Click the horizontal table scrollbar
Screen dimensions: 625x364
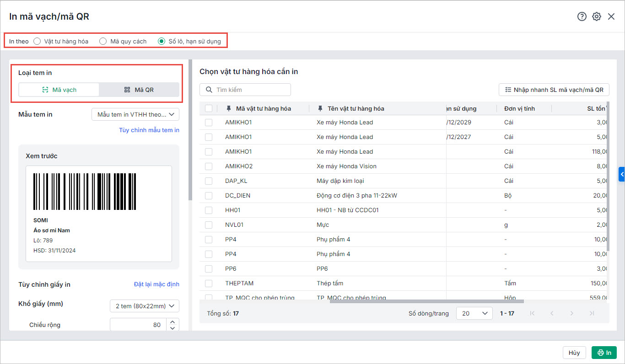(426, 301)
